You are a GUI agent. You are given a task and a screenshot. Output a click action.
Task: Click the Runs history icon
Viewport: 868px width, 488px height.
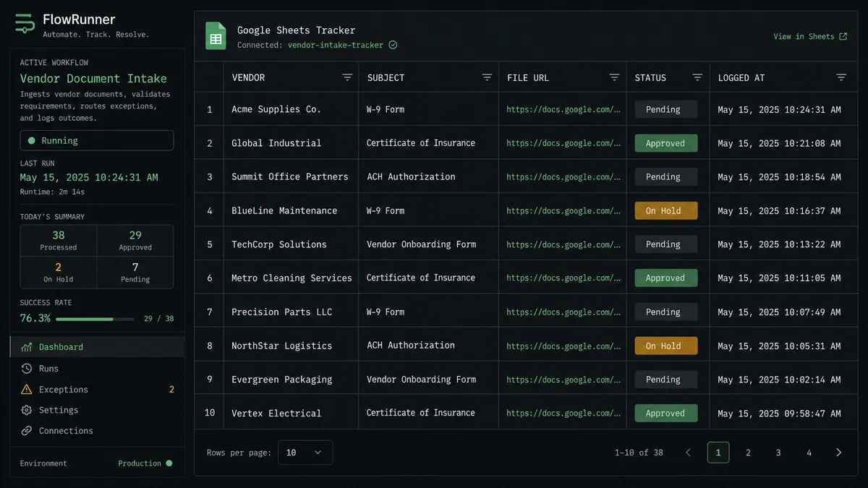point(27,369)
